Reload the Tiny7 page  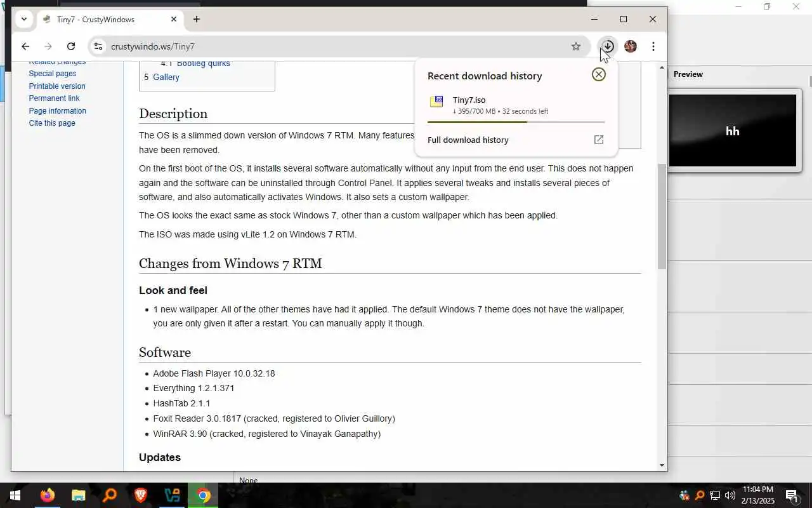(x=71, y=46)
